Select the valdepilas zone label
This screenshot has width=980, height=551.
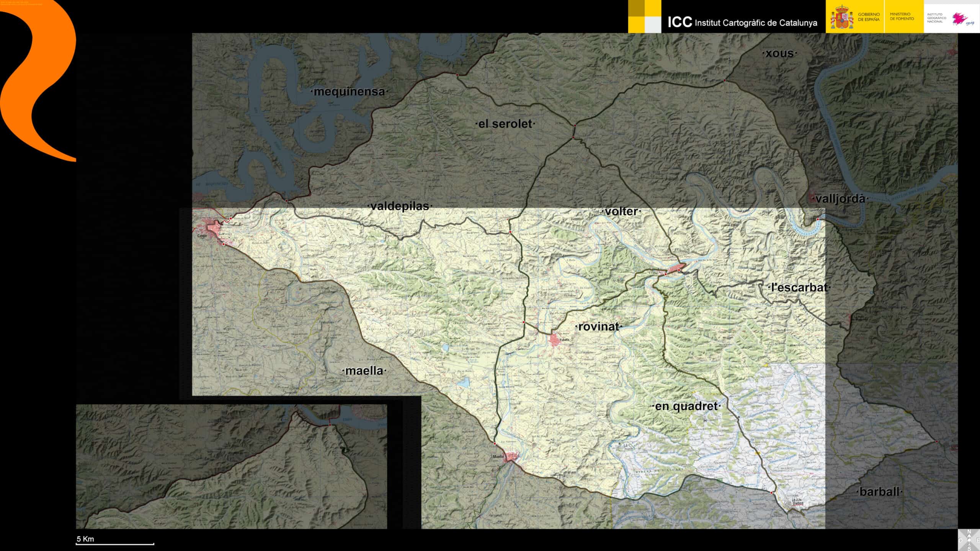[x=400, y=206]
